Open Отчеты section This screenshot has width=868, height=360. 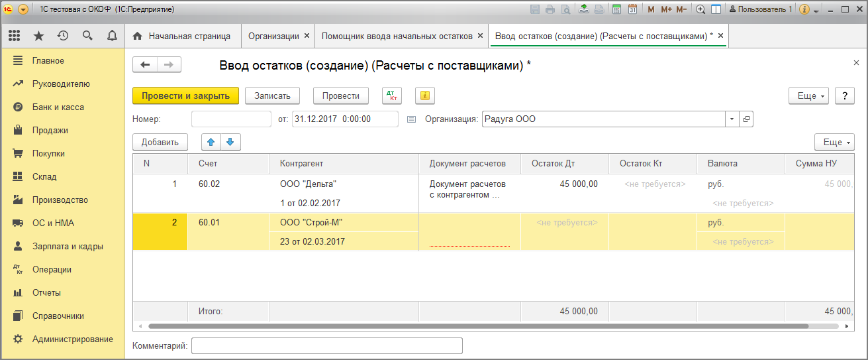click(x=62, y=293)
